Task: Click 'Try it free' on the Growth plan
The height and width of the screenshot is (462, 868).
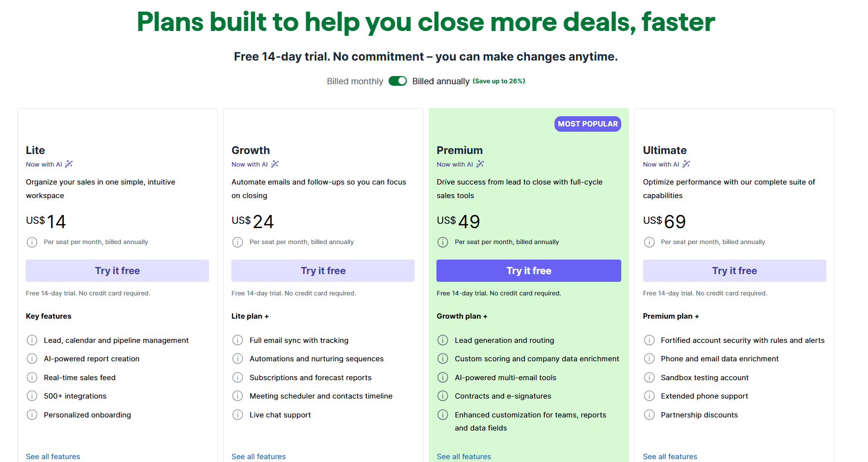Action: point(323,270)
